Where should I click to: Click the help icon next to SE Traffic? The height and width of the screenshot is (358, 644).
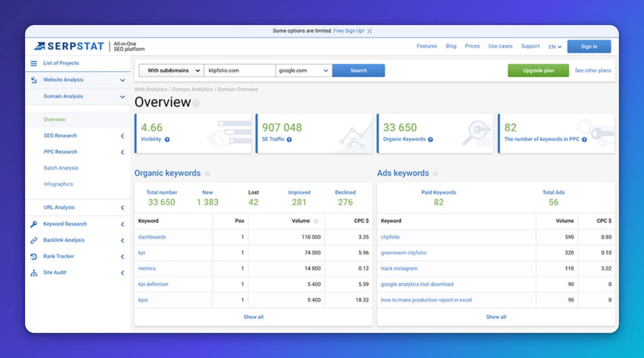[289, 139]
